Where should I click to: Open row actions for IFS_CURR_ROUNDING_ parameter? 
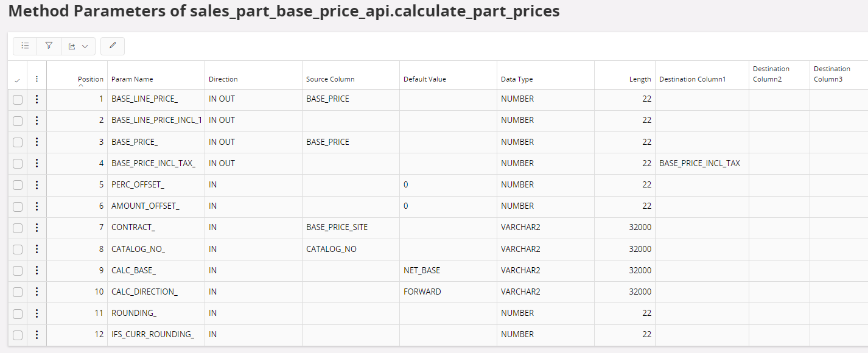point(37,335)
